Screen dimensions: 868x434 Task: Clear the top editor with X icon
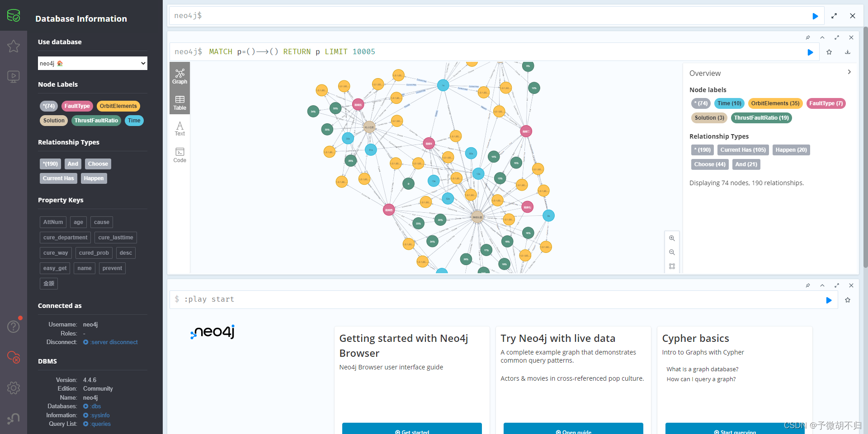(853, 16)
